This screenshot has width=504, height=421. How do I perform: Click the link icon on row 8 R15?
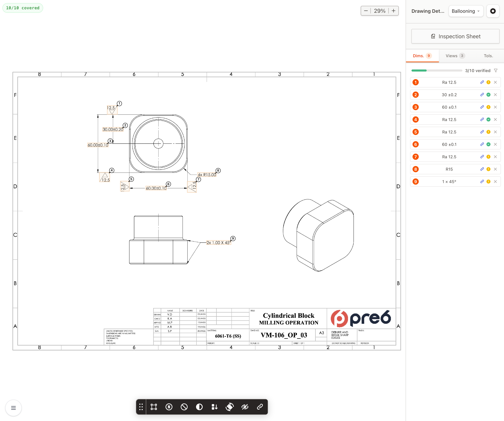click(482, 169)
